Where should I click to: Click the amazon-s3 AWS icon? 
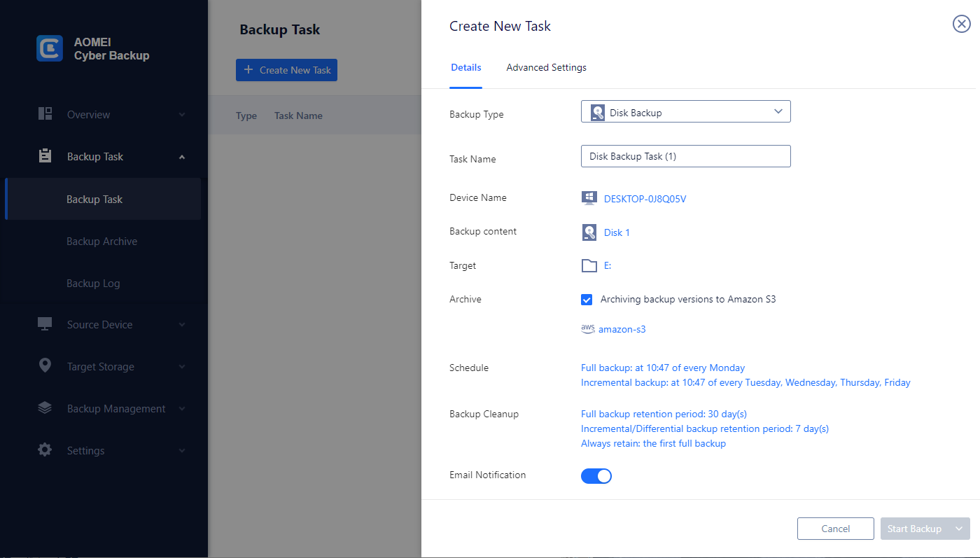[587, 328]
